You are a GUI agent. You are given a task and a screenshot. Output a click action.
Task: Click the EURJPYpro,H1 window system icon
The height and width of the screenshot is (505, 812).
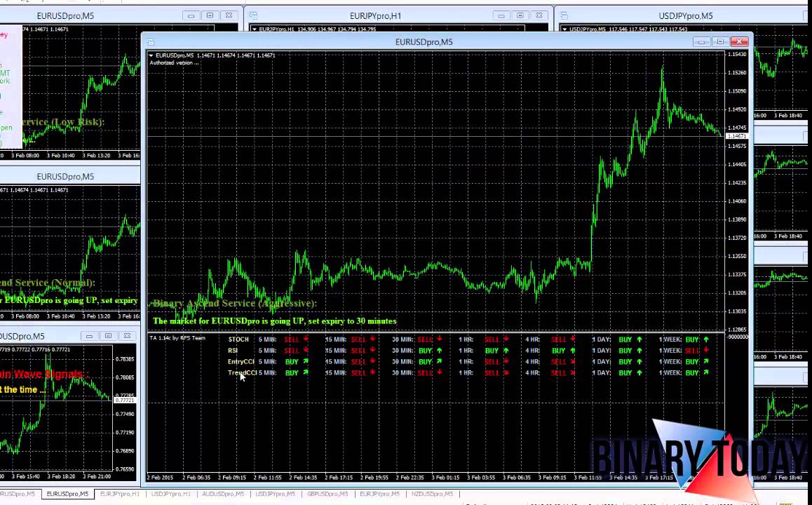click(x=253, y=15)
